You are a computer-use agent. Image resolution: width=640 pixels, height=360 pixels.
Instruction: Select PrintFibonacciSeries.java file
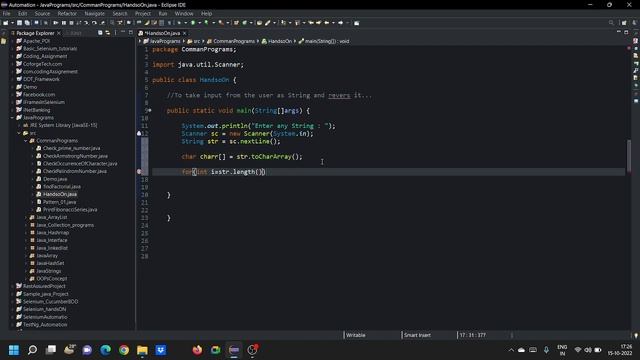pos(70,209)
